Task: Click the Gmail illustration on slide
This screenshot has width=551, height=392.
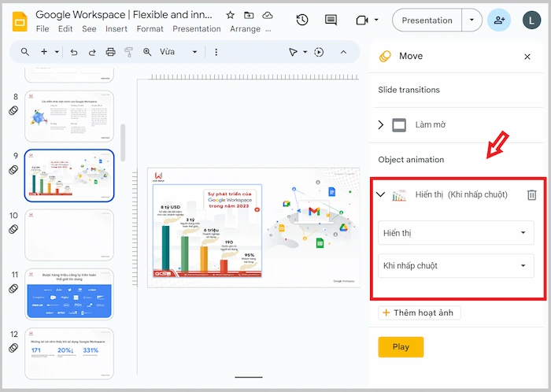Action: click(x=314, y=212)
